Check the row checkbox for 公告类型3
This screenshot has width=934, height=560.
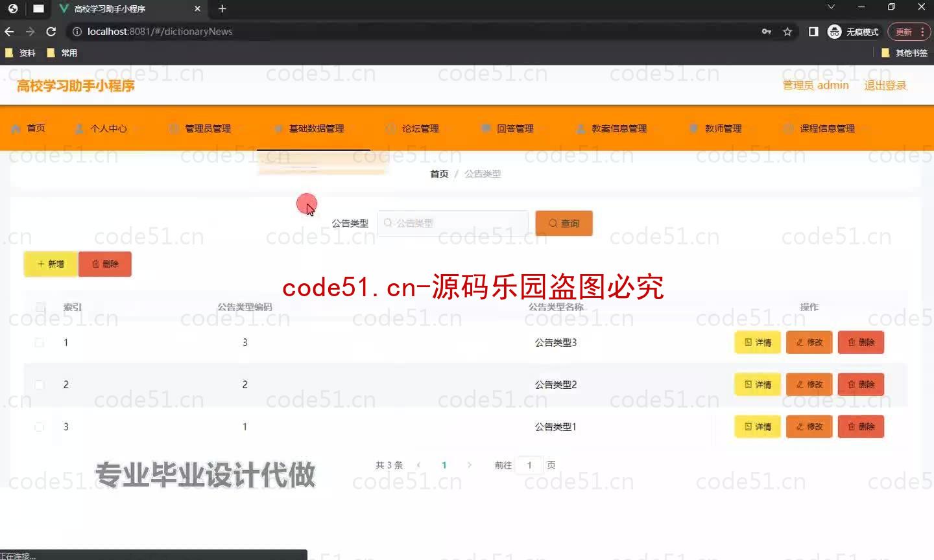[39, 342]
